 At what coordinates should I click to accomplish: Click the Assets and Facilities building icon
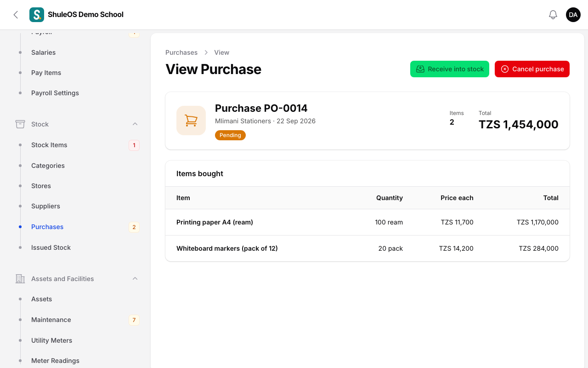click(x=20, y=279)
